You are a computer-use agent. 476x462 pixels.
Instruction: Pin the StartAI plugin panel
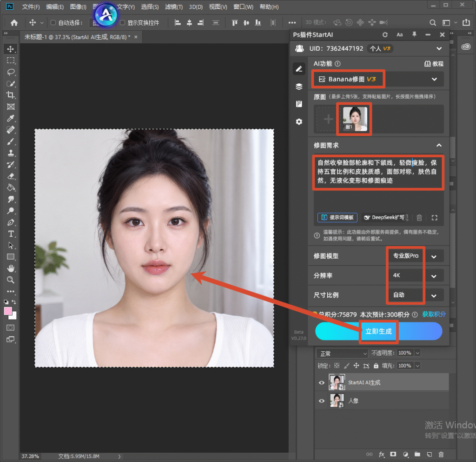(x=414, y=34)
